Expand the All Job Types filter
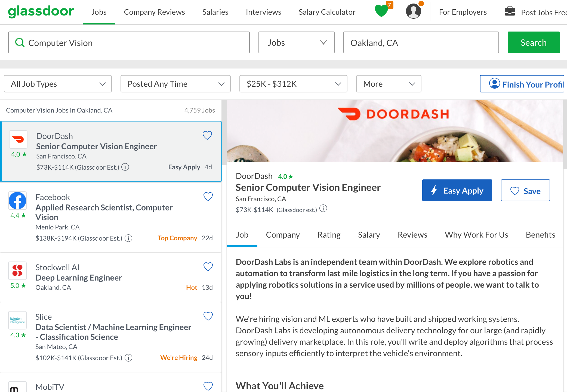The height and width of the screenshot is (392, 567). point(57,84)
